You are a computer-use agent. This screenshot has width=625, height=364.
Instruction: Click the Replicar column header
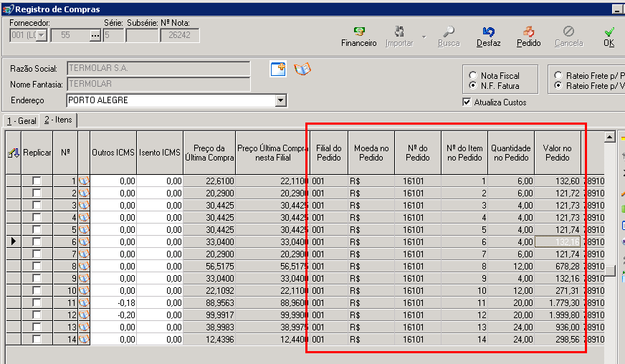click(37, 153)
